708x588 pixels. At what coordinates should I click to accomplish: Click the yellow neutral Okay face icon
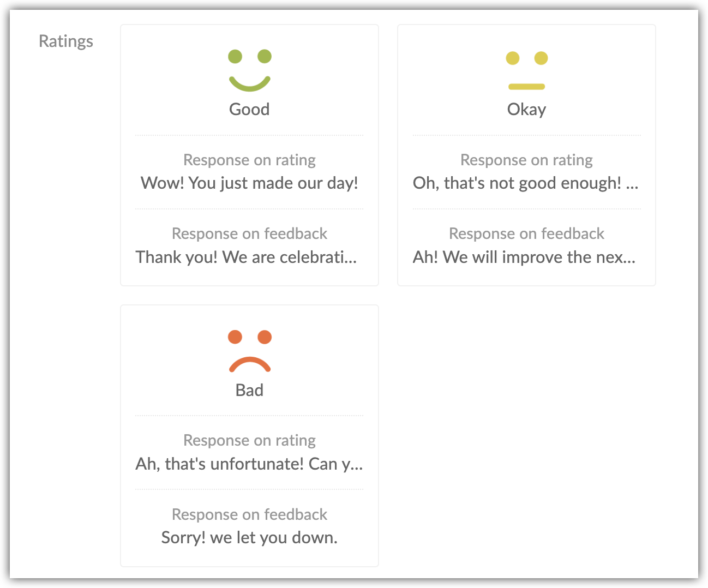coord(526,70)
